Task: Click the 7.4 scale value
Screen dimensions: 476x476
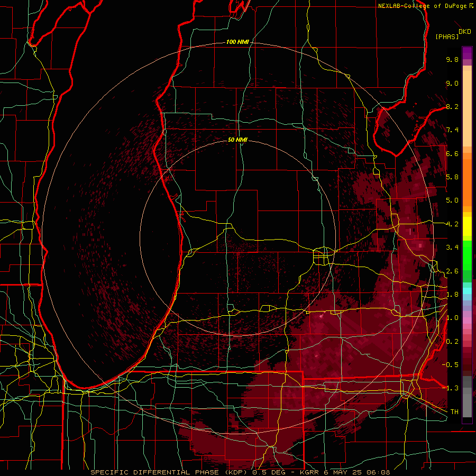Action: click(452, 130)
